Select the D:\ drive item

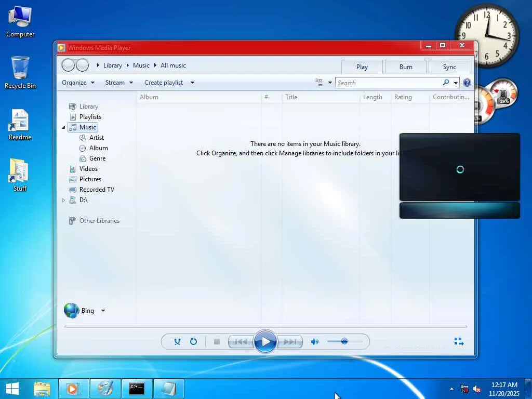(x=78, y=200)
